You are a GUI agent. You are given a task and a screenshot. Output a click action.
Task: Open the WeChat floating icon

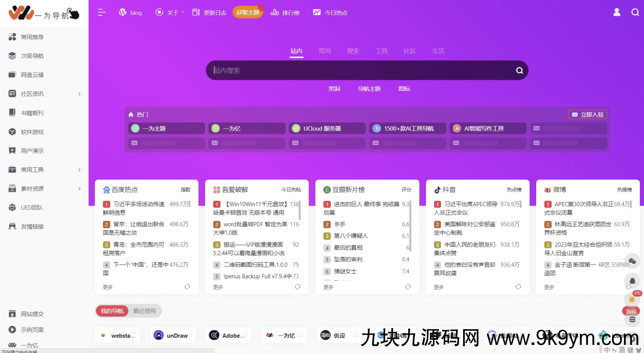click(x=632, y=261)
